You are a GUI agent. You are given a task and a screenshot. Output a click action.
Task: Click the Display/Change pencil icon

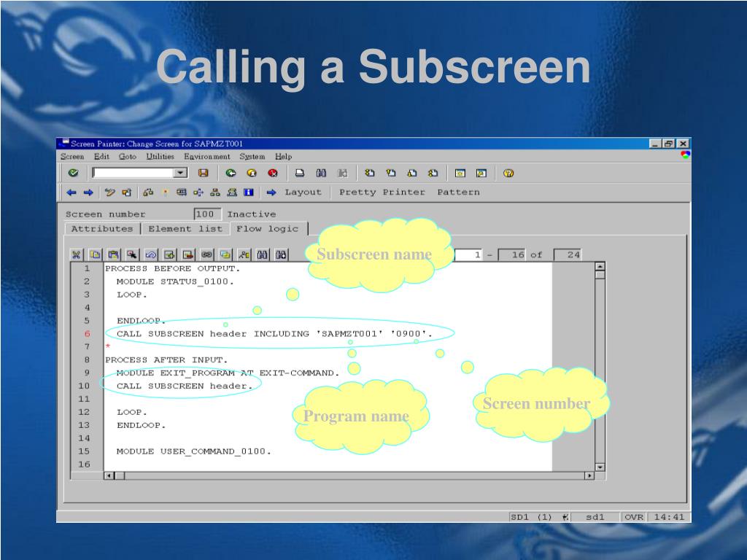(110, 192)
